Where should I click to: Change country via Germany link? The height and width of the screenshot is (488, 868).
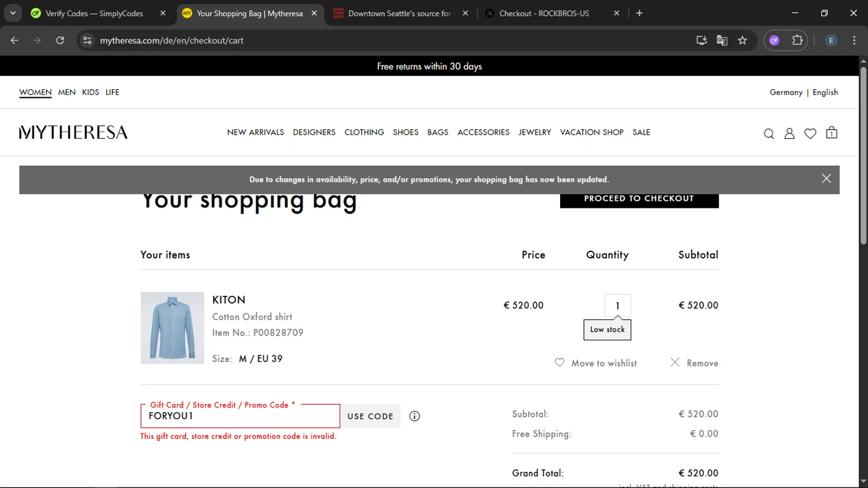point(786,93)
